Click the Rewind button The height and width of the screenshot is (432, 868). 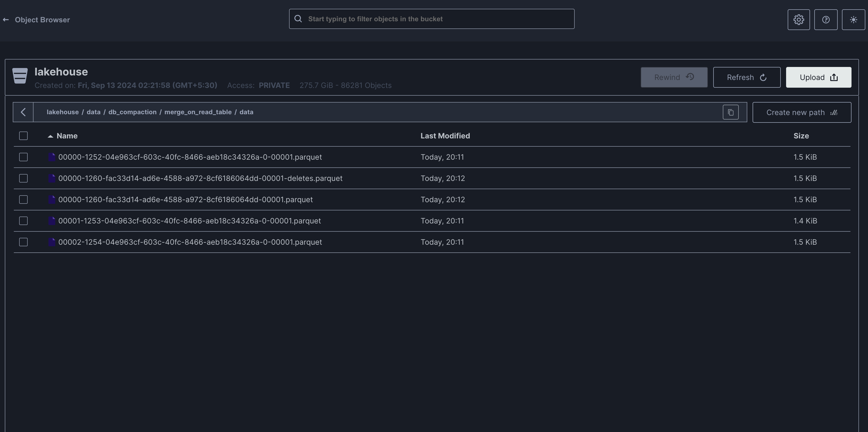tap(674, 77)
